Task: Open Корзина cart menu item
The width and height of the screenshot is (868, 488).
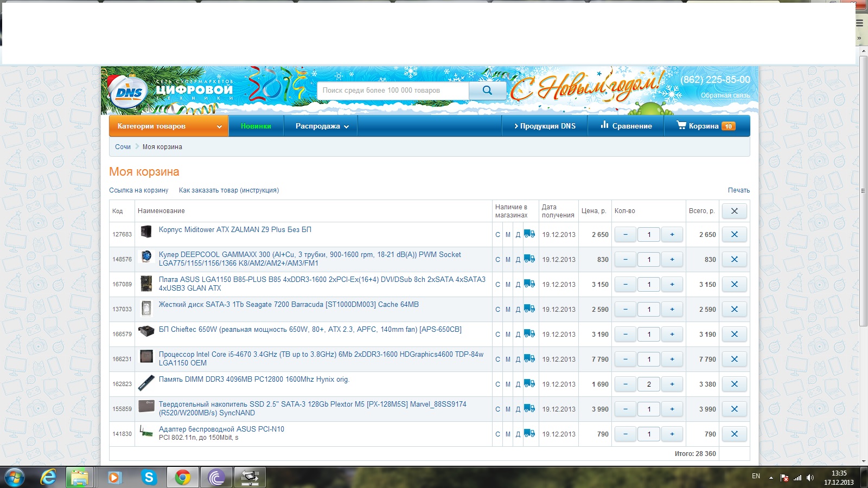Action: tap(707, 126)
